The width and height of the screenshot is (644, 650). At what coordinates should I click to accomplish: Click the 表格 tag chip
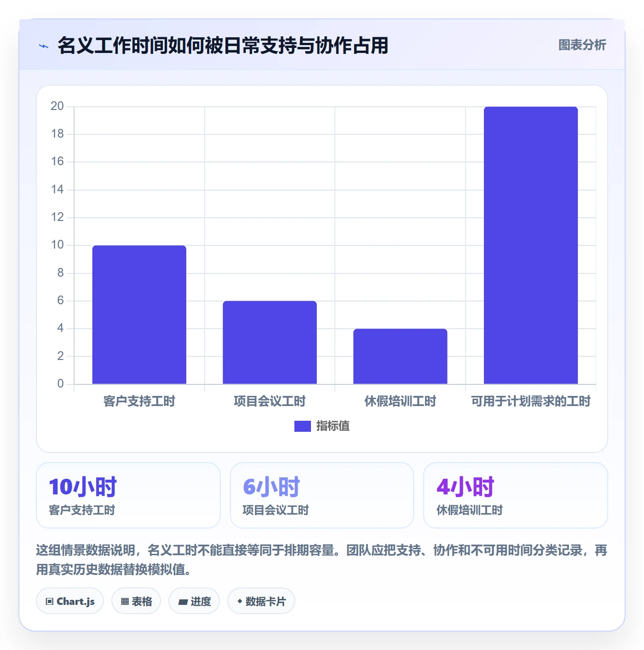click(136, 601)
